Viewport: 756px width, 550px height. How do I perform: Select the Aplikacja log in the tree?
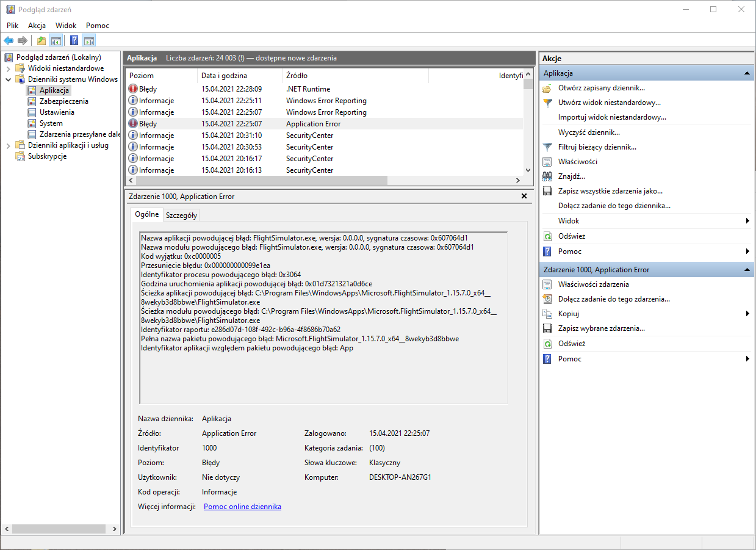(x=54, y=90)
